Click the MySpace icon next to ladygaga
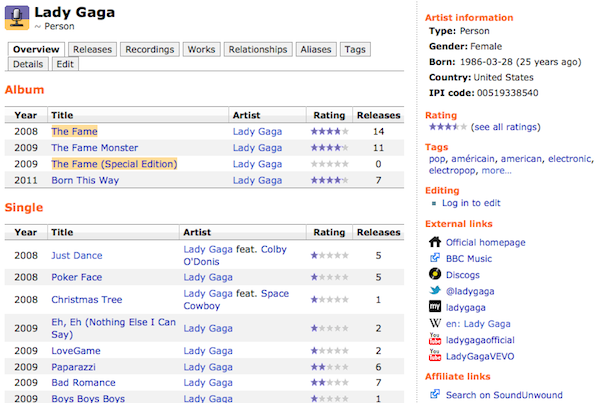This screenshot has height=403, width=600. click(x=435, y=307)
